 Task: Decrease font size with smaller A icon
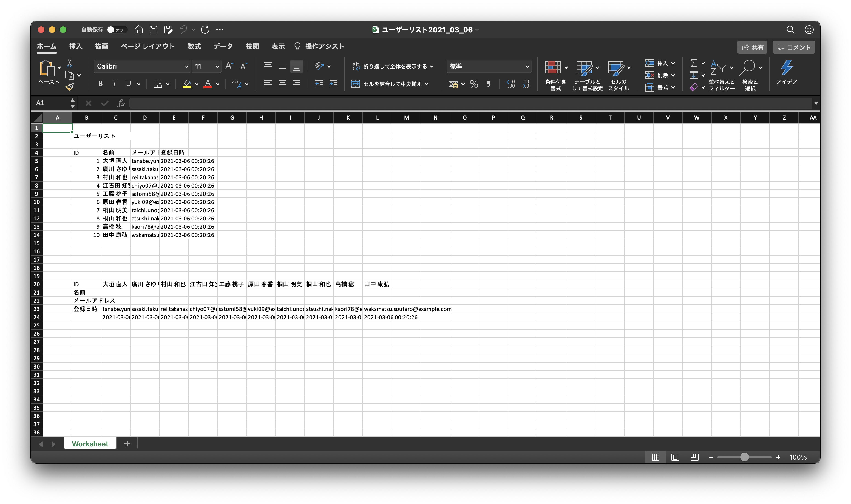tap(244, 66)
